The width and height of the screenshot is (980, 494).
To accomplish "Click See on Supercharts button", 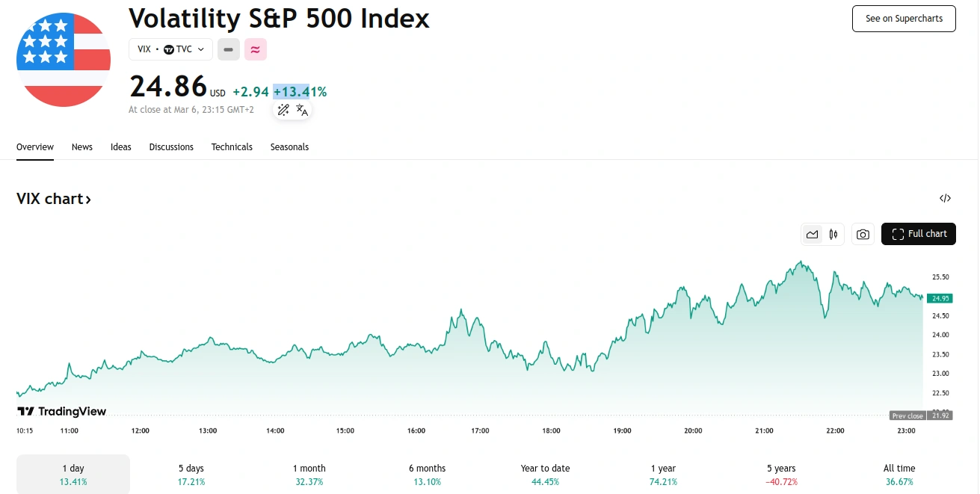I will click(904, 19).
